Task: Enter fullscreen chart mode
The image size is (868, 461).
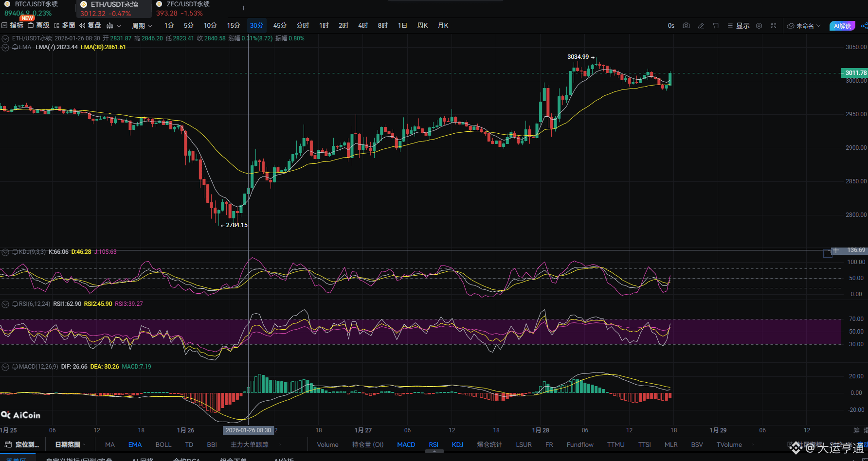Action: click(774, 26)
